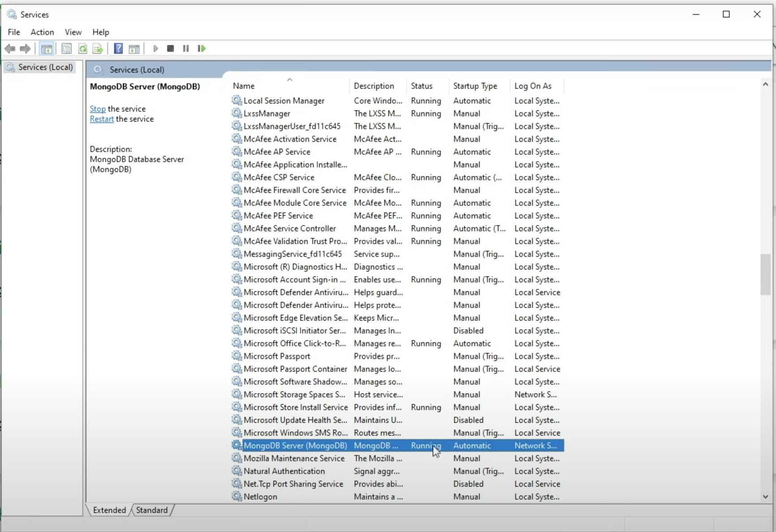Screen dimensions: 776x532
Task: Open Properties via the toolbar icon
Action: point(66,48)
